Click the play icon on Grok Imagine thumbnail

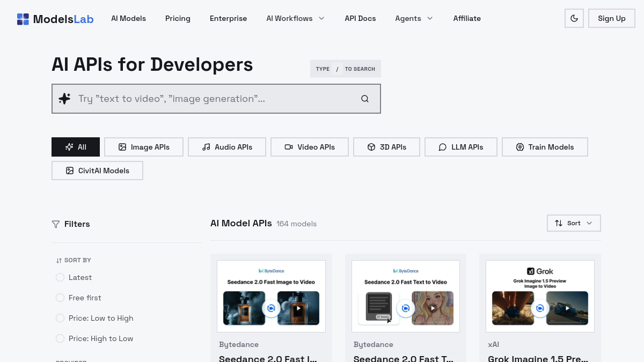point(567,308)
